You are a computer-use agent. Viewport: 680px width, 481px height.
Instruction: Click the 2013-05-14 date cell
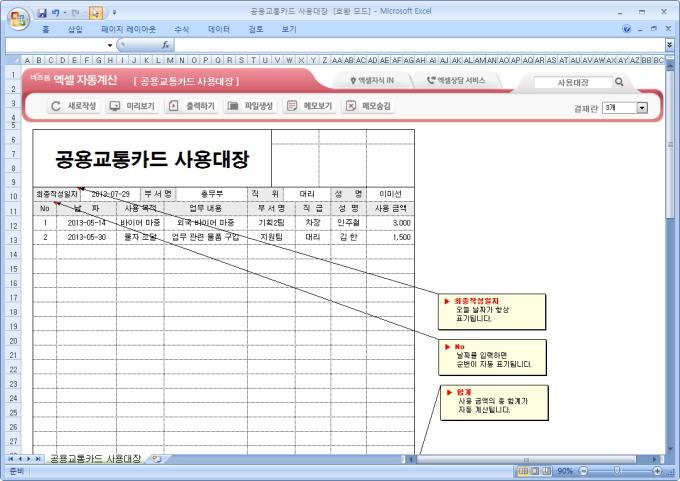point(86,223)
